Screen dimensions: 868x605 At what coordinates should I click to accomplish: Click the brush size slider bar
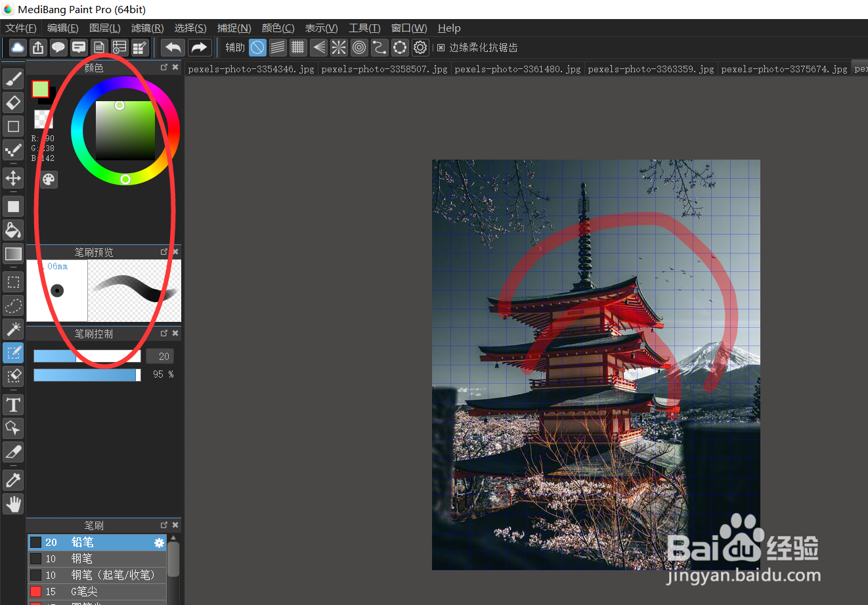87,356
